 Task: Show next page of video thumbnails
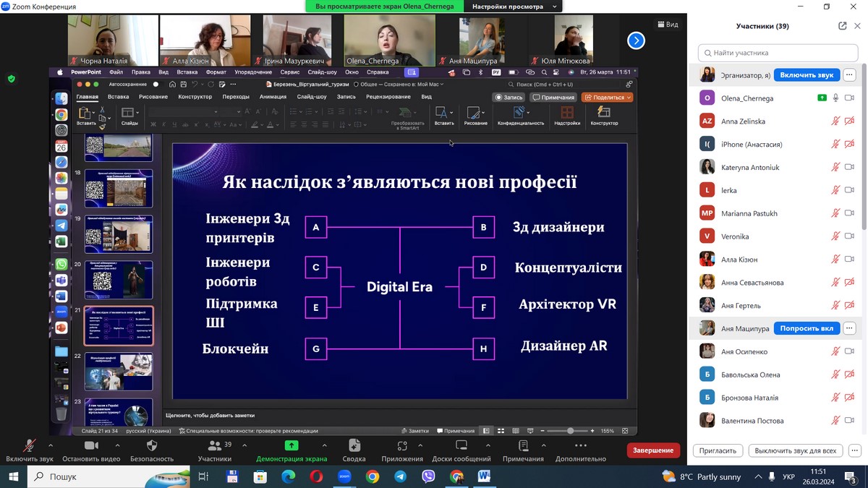point(635,40)
